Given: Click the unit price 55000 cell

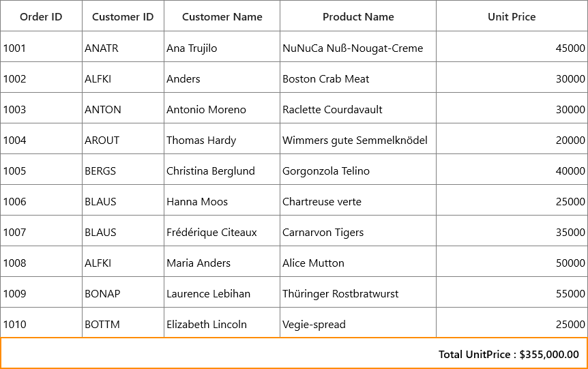Looking at the screenshot, I should click(x=512, y=293).
